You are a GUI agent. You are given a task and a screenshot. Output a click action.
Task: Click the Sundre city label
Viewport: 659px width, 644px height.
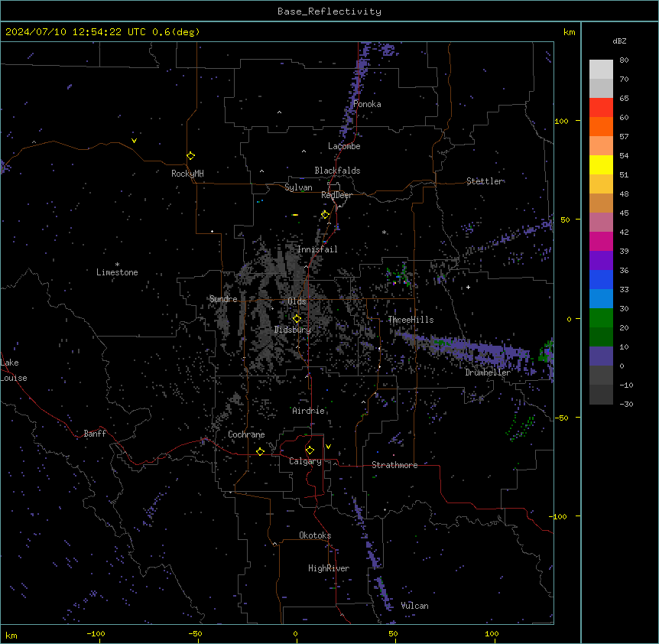click(223, 299)
